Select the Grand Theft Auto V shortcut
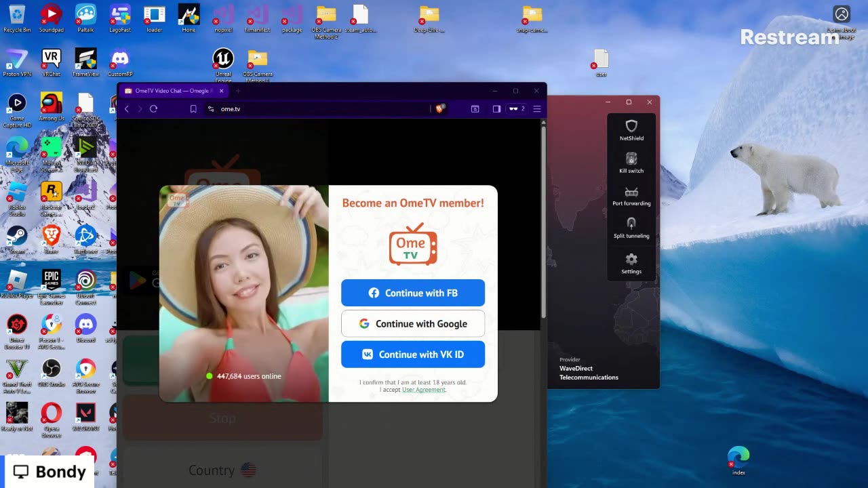 pyautogui.click(x=17, y=376)
